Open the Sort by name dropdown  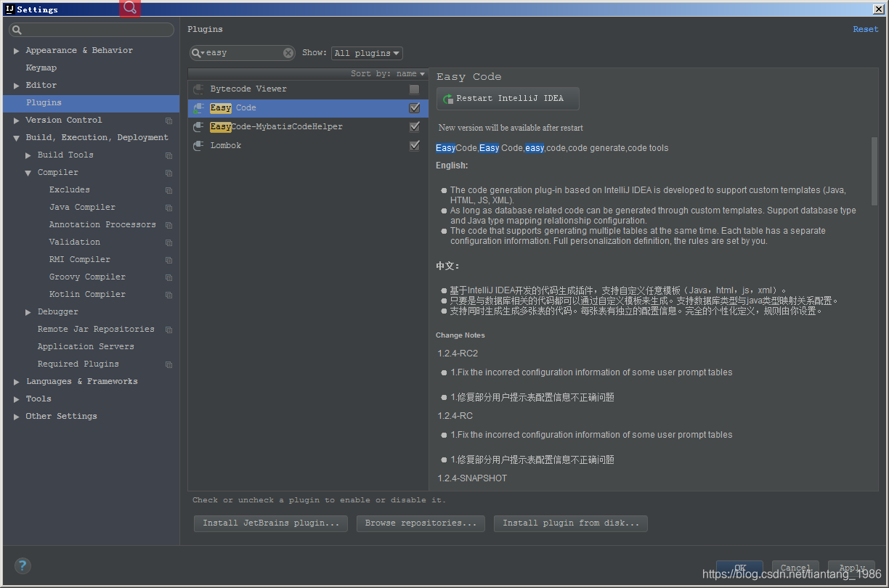coord(388,74)
